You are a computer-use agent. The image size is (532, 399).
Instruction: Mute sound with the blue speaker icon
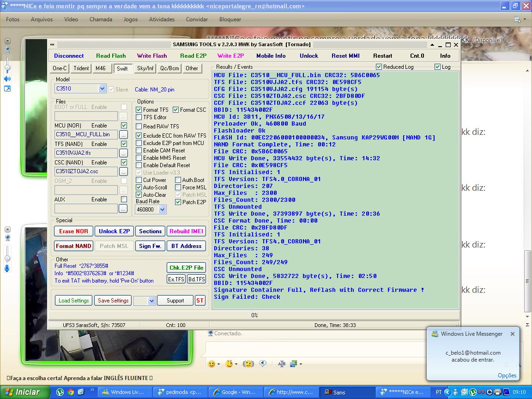pos(7,79)
